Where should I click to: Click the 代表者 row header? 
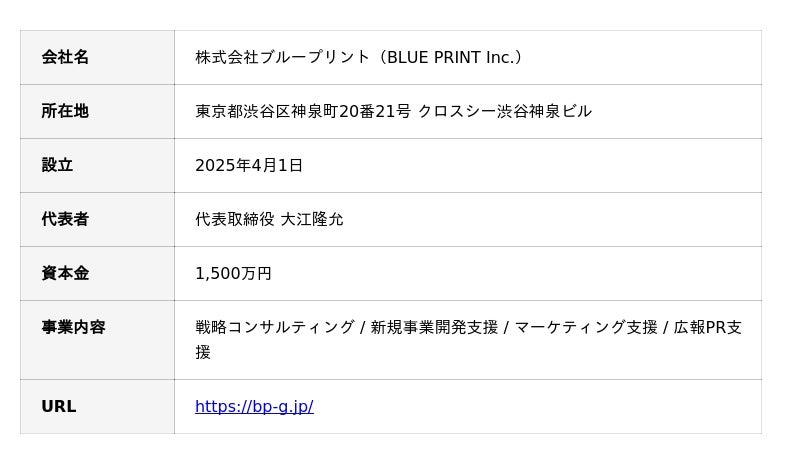(x=65, y=219)
